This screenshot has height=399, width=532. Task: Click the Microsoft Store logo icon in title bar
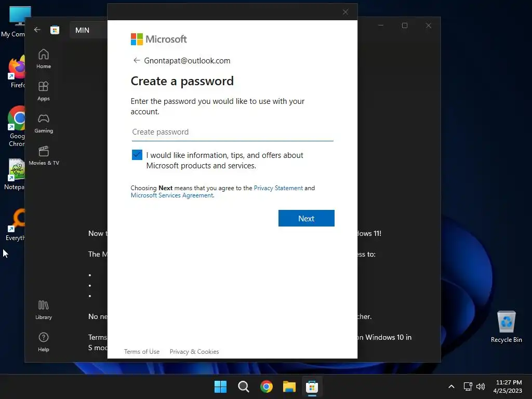(55, 30)
